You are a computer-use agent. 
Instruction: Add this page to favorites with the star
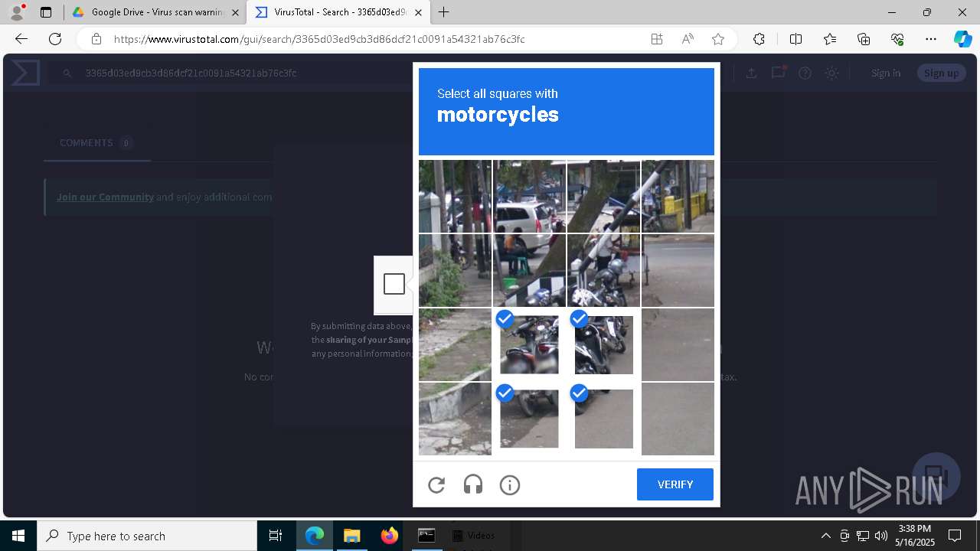[718, 39]
